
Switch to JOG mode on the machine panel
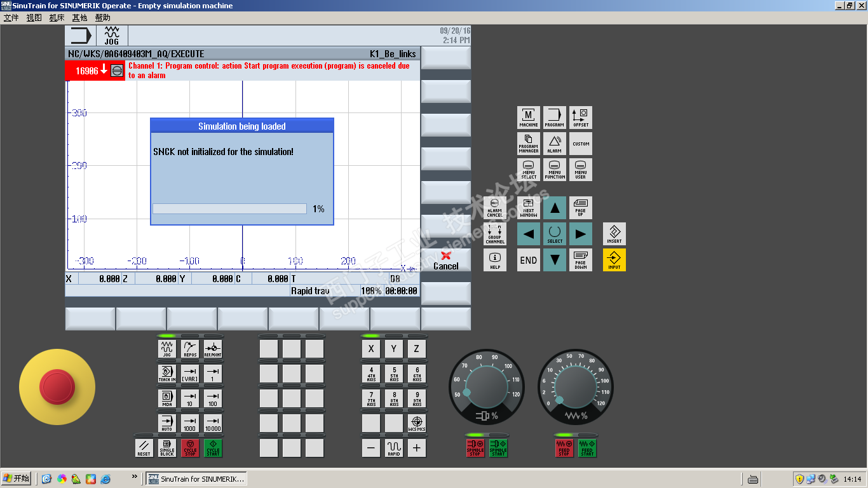pyautogui.click(x=167, y=349)
